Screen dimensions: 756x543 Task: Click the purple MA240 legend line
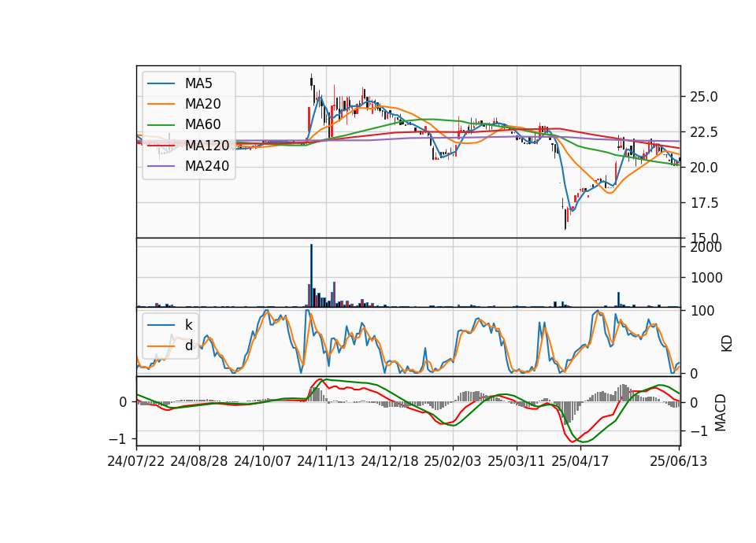click(161, 166)
